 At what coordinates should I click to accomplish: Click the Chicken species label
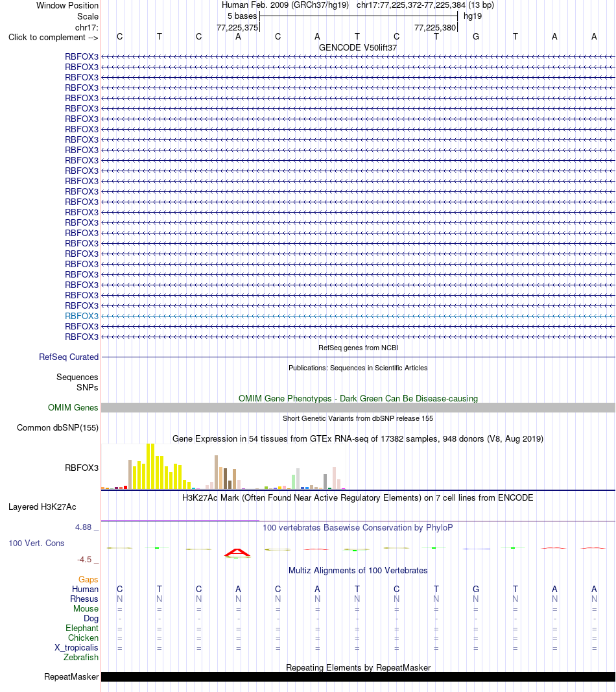83,638
